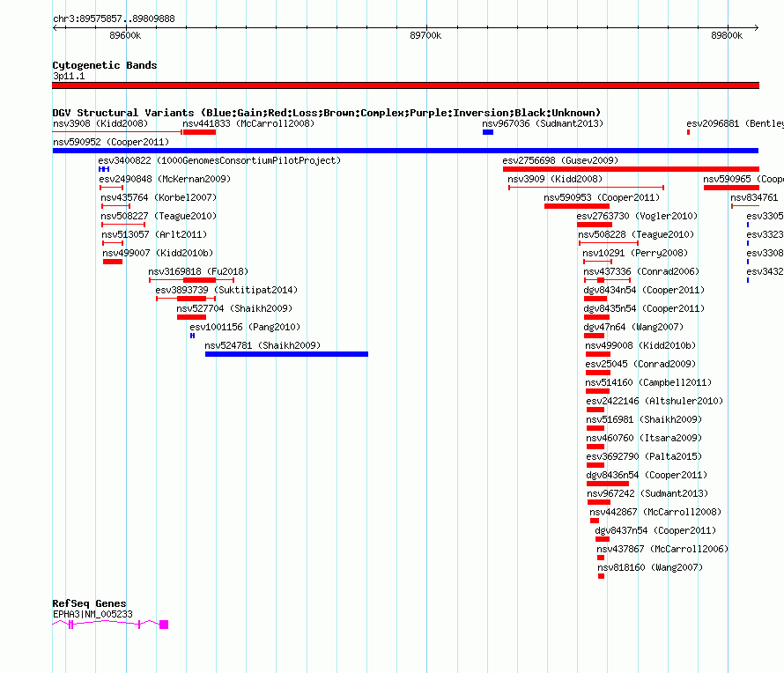784x673 pixels.
Task: Click dgv8437n54 (Cooper2011) variant label
Action: coord(655,530)
